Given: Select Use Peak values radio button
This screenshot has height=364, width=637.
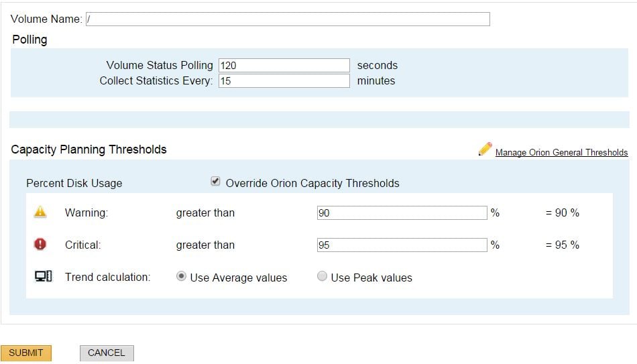Looking at the screenshot, I should pos(322,276).
